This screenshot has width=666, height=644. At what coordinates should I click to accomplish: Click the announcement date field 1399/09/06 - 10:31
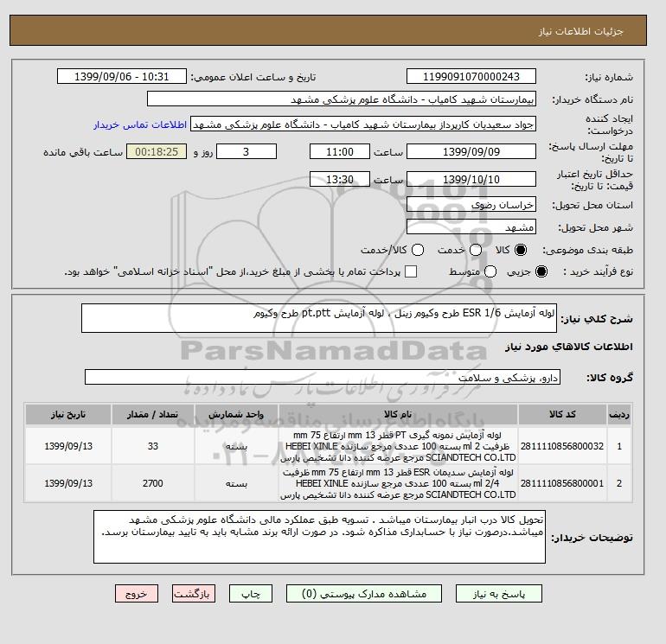tap(121, 76)
